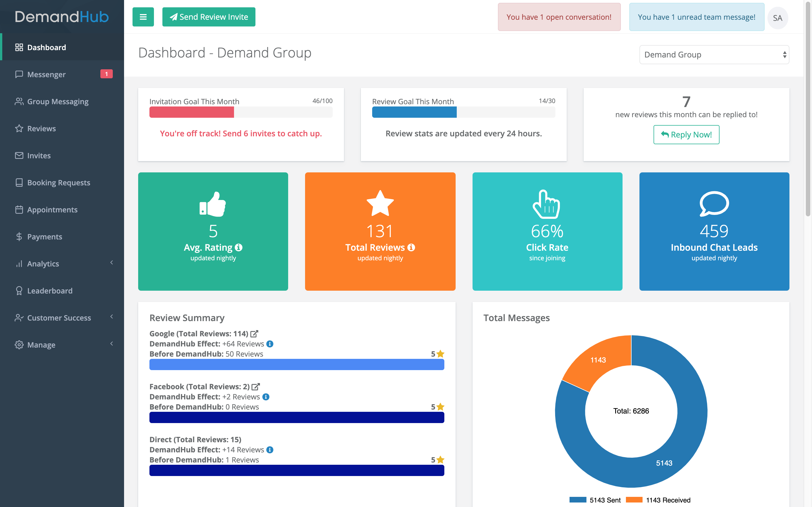Open the Demand Group location dropdown

click(x=714, y=55)
